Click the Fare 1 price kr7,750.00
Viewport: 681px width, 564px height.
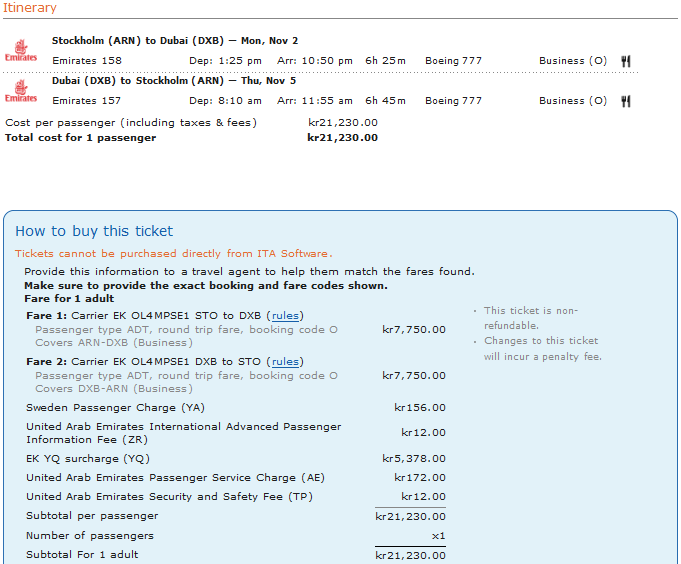click(414, 330)
